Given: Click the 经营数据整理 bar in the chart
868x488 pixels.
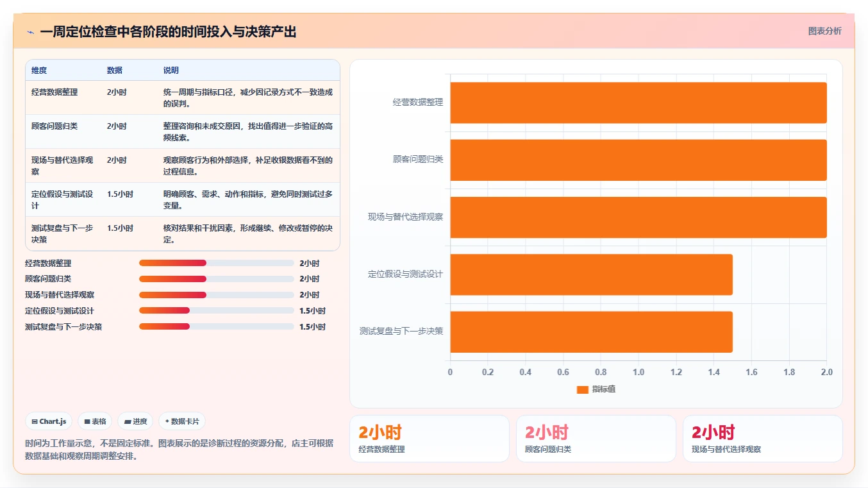Looking at the screenshot, I should [x=638, y=103].
